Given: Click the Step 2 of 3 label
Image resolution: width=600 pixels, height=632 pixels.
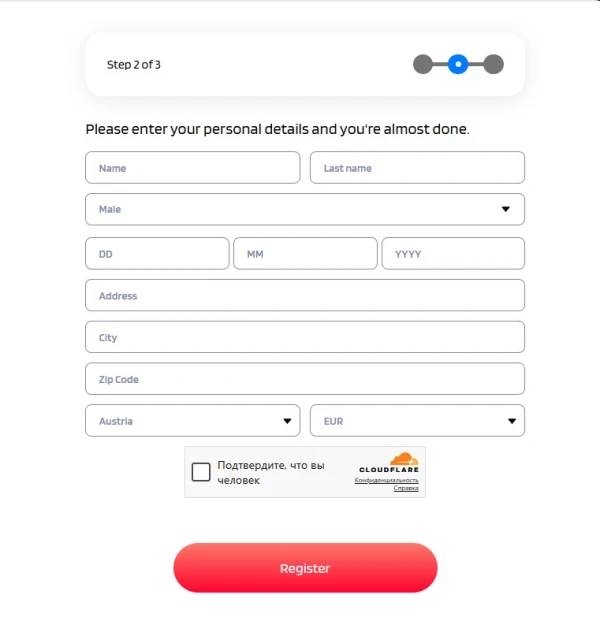Looking at the screenshot, I should [134, 65].
